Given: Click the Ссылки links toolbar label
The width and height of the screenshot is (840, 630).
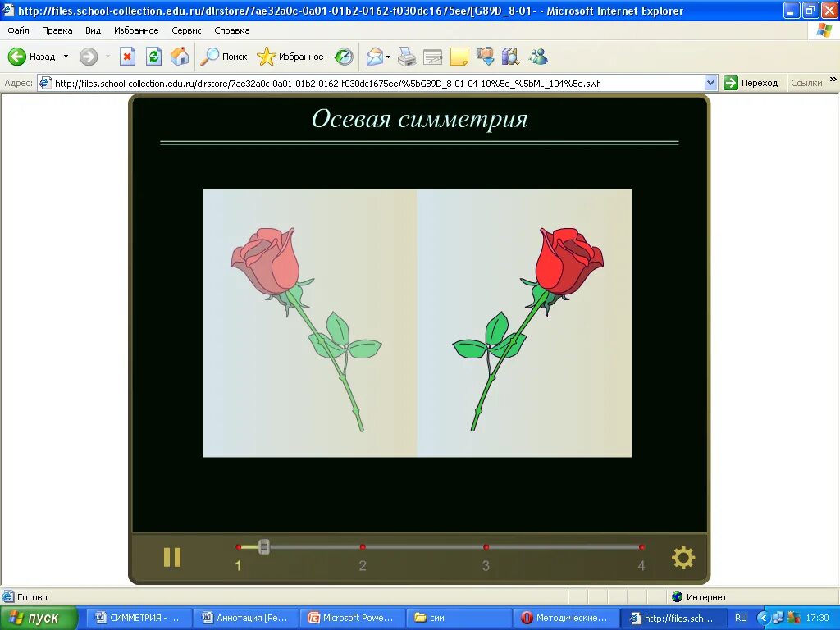Looking at the screenshot, I should (x=806, y=83).
